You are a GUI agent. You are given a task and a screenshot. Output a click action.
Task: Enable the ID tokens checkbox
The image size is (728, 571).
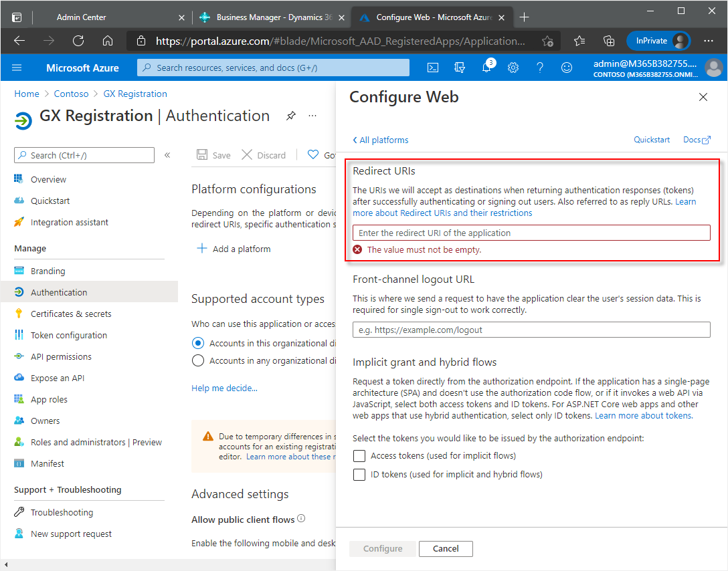359,475
